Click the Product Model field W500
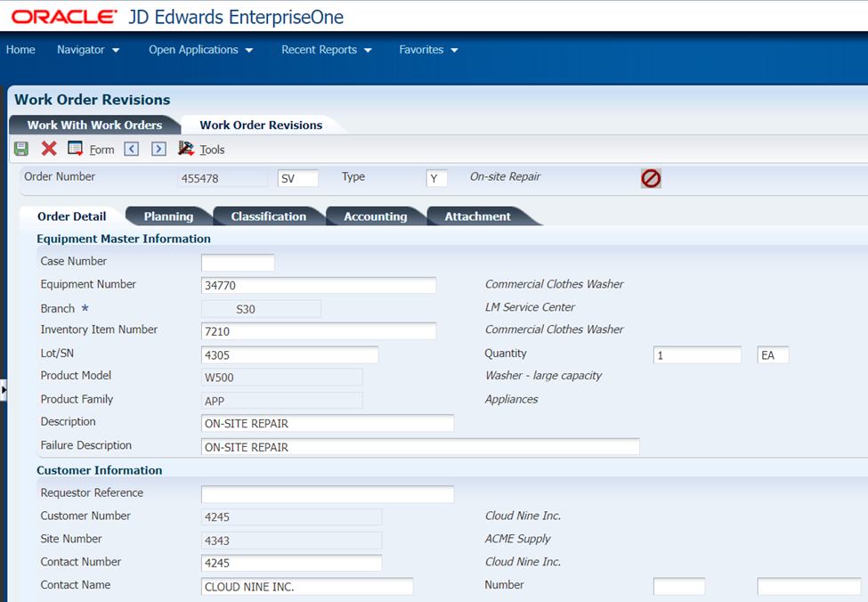 (282, 378)
